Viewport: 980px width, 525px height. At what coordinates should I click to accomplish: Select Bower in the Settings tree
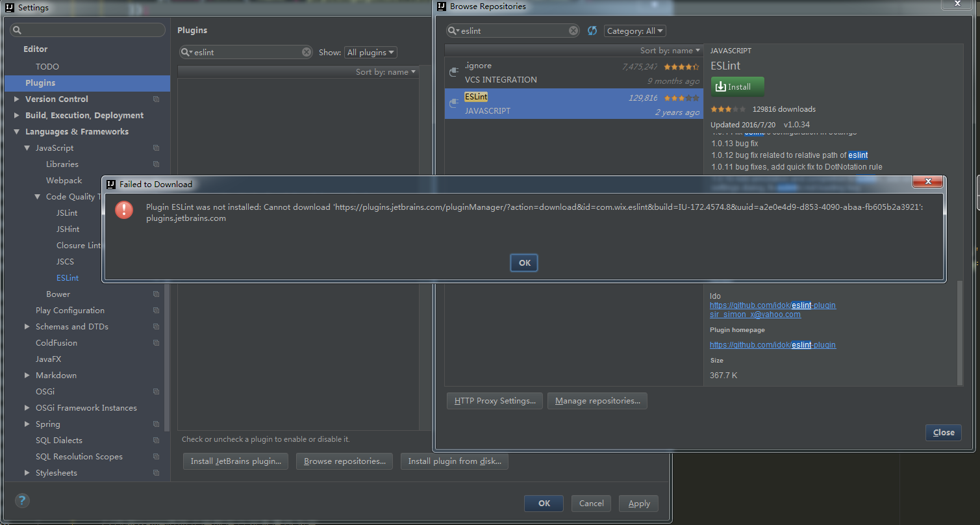[x=58, y=294]
